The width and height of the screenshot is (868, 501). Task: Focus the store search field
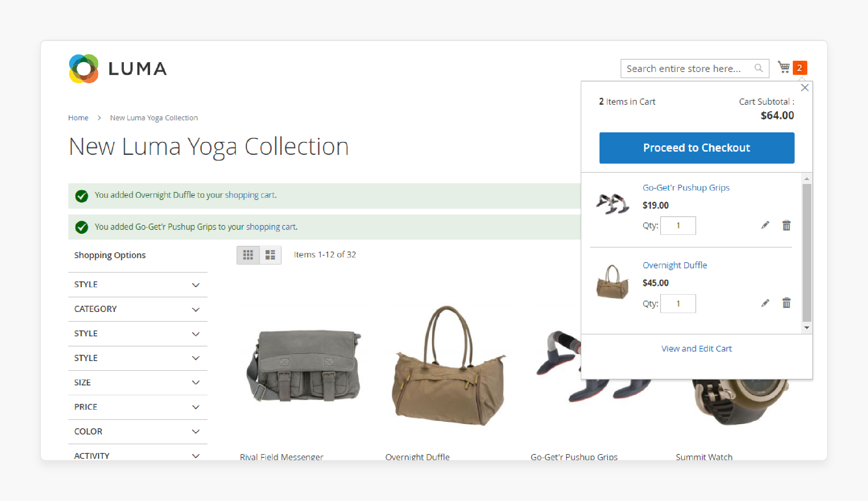coord(695,68)
